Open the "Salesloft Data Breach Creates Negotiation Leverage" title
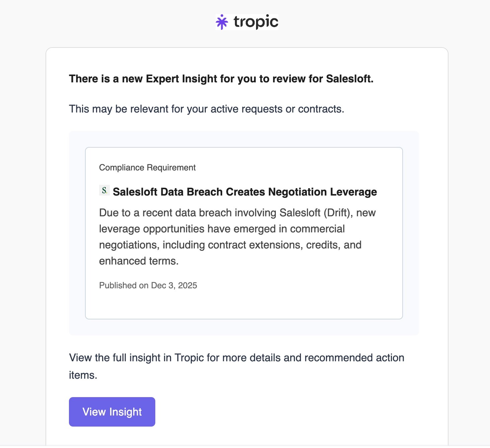The height and width of the screenshot is (448, 490). coord(245,192)
